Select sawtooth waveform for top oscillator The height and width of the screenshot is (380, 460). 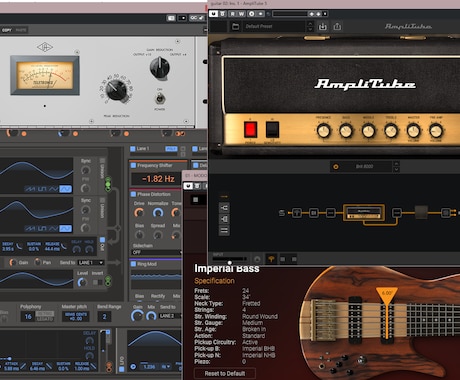pyautogui.click(x=31, y=189)
